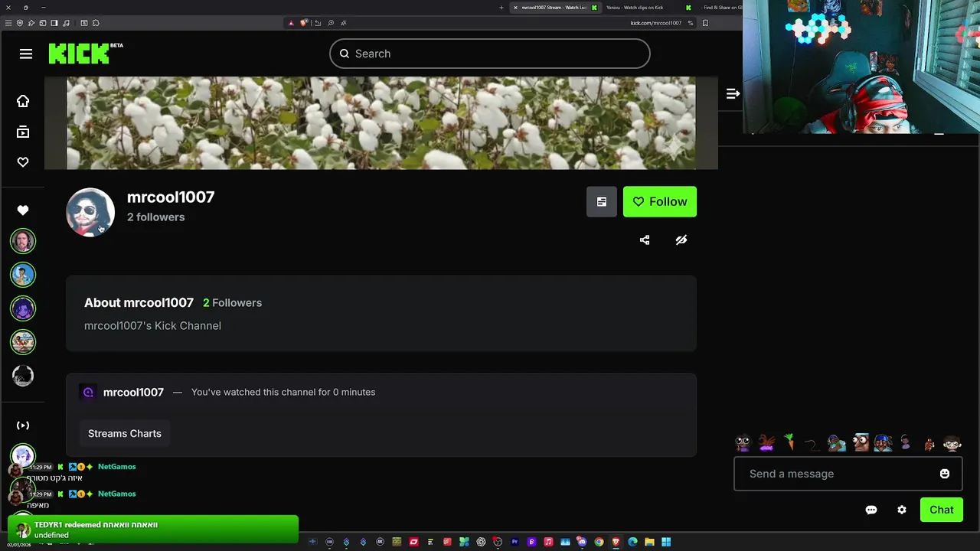Click the bookmark icon in browser toolbar
Viewport: 980px width, 551px height.
click(x=705, y=23)
